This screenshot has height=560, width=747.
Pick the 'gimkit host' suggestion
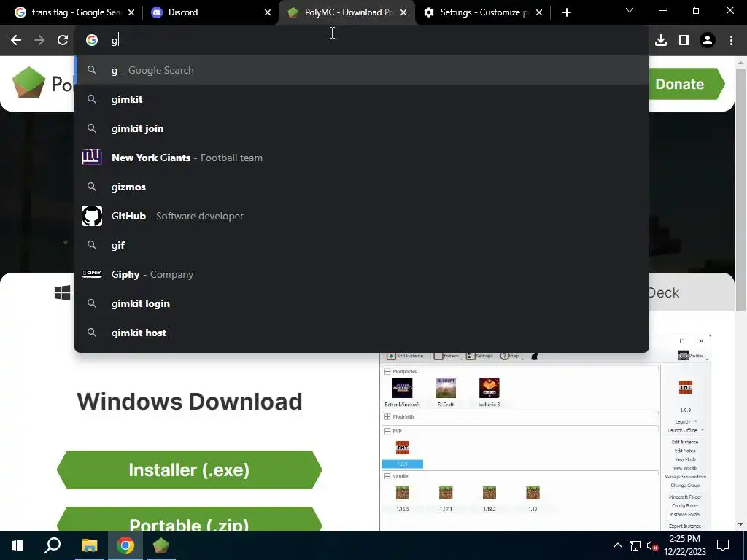[x=362, y=332]
